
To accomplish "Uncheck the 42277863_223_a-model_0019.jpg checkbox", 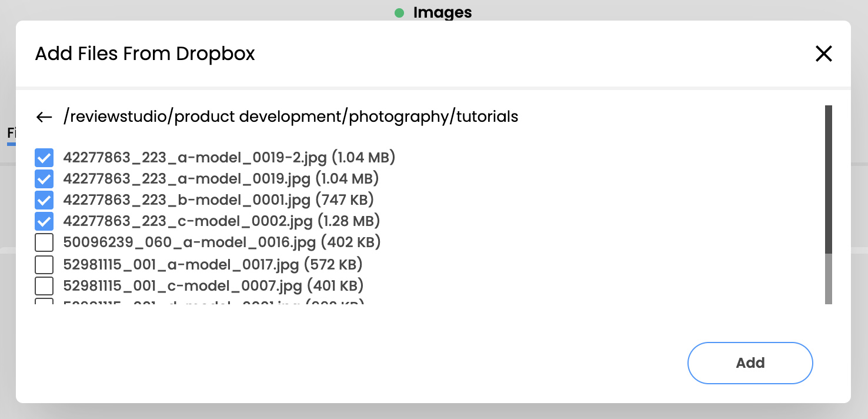I will [x=44, y=179].
